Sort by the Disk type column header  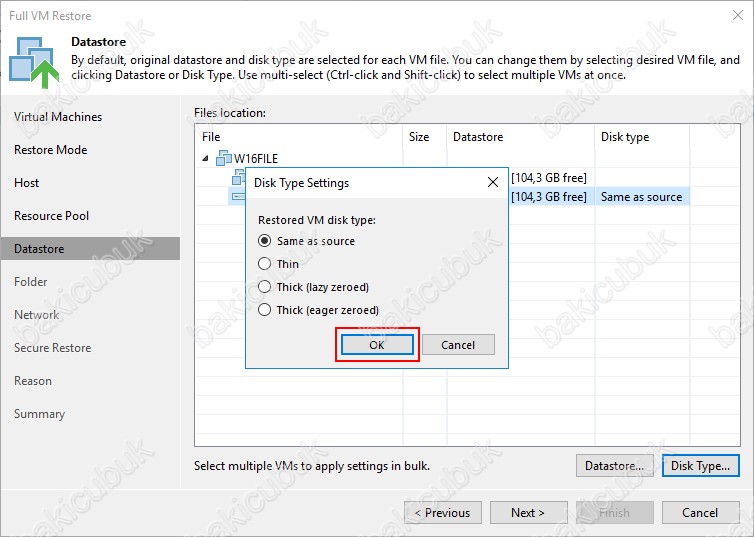(642, 137)
